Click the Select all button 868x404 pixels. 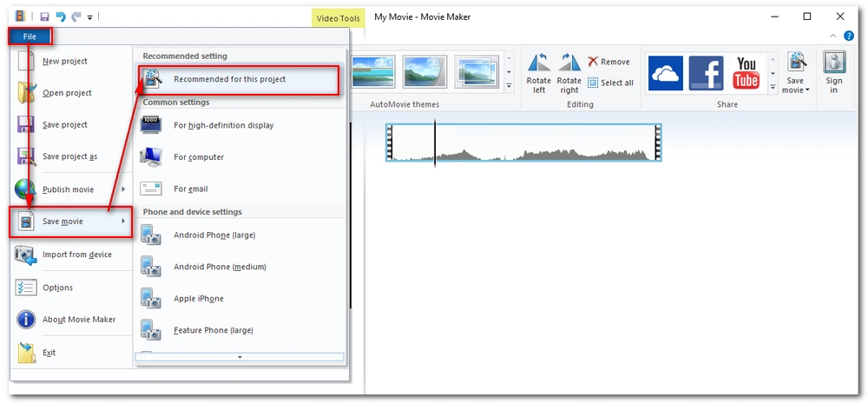click(x=610, y=83)
